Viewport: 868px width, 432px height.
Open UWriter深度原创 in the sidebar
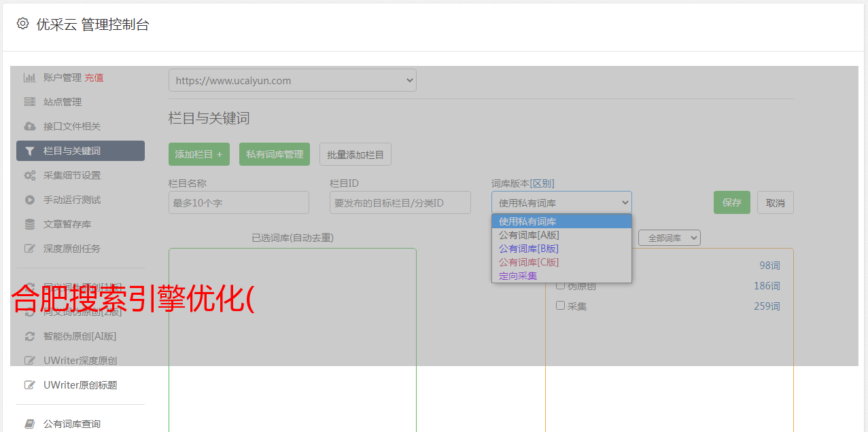[x=80, y=361]
